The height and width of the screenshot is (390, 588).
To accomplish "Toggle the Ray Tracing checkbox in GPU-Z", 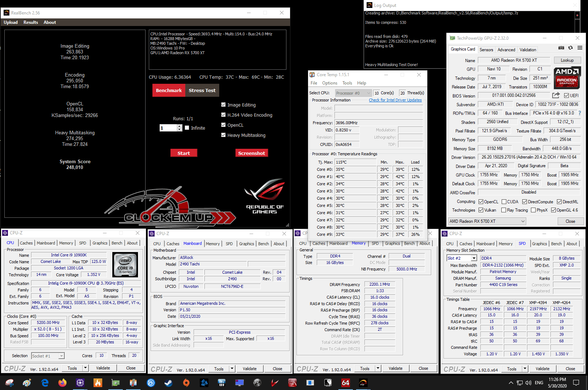I will (x=504, y=210).
